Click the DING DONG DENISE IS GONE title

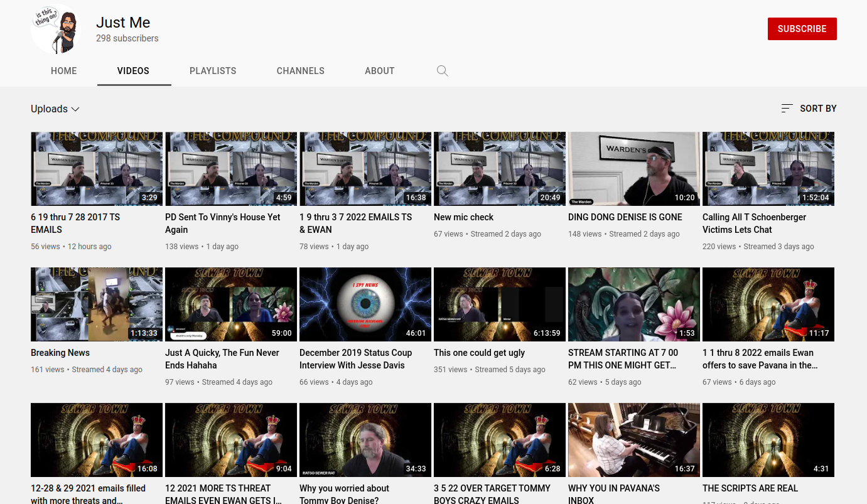pos(625,217)
